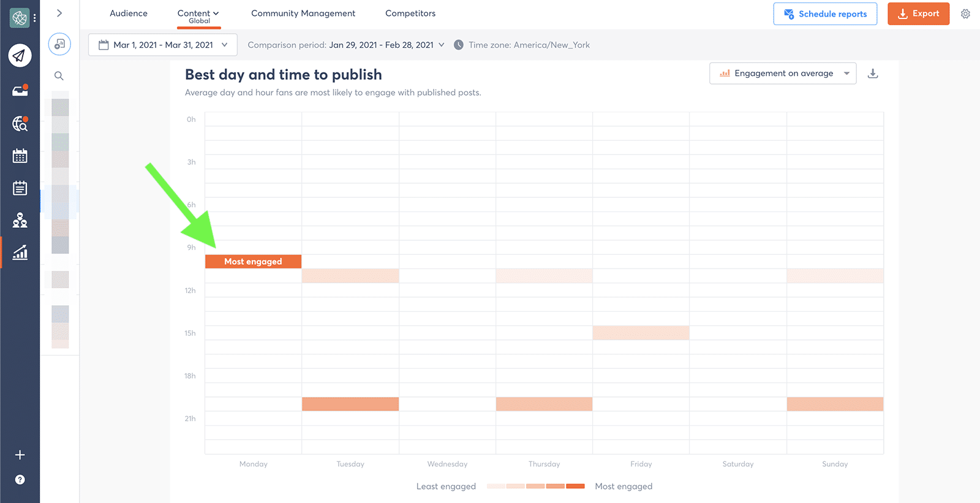Open the paper plane publishing icon
980x503 pixels.
(x=20, y=56)
